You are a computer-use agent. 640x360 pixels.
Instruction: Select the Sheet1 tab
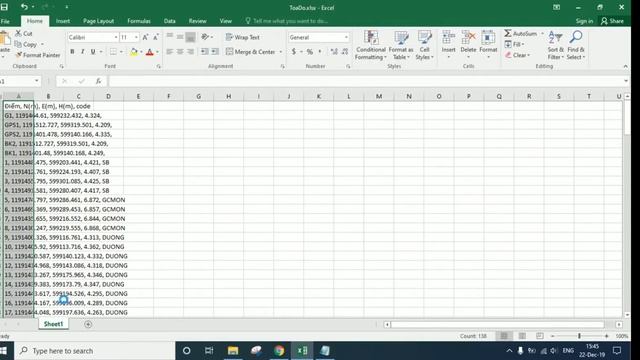(x=53, y=324)
